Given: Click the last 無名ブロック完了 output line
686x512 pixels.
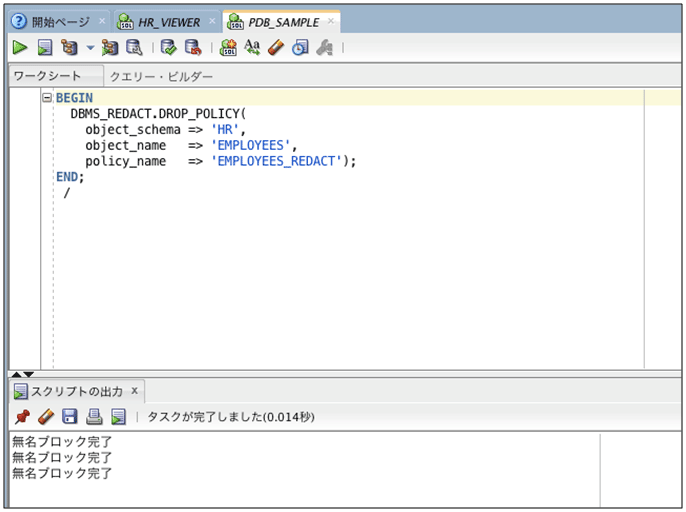Looking at the screenshot, I should [x=62, y=473].
